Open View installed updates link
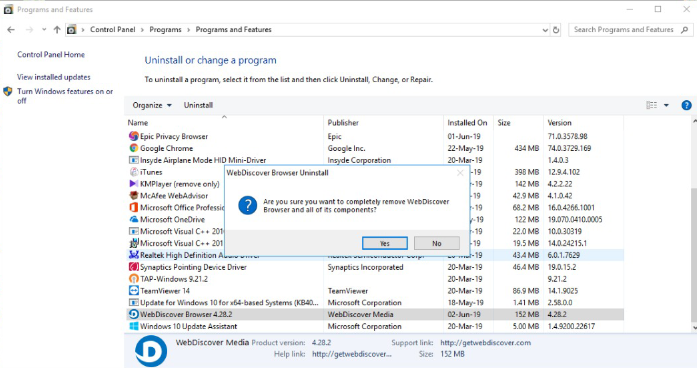Image resolution: width=697 pixels, height=368 pixels. (54, 77)
